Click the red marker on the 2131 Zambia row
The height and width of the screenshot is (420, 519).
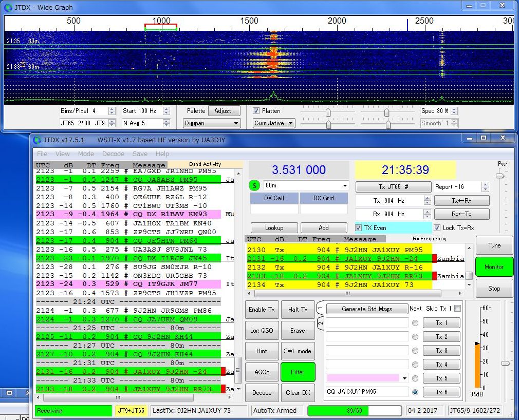(434, 258)
